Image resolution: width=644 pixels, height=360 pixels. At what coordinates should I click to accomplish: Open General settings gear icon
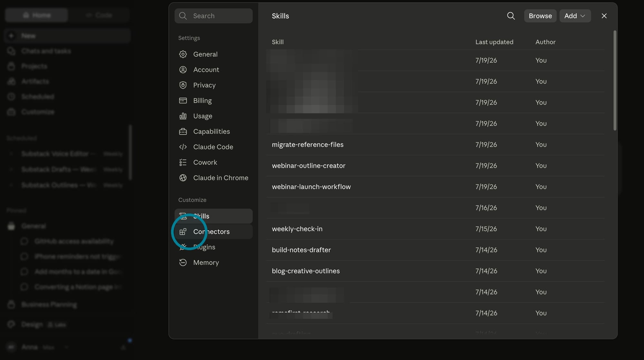[x=183, y=54]
